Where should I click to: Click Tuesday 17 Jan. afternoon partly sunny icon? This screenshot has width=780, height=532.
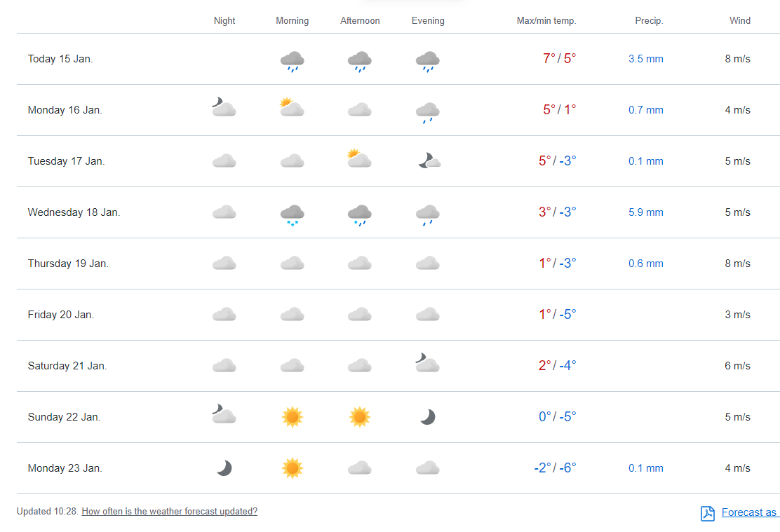(359, 159)
